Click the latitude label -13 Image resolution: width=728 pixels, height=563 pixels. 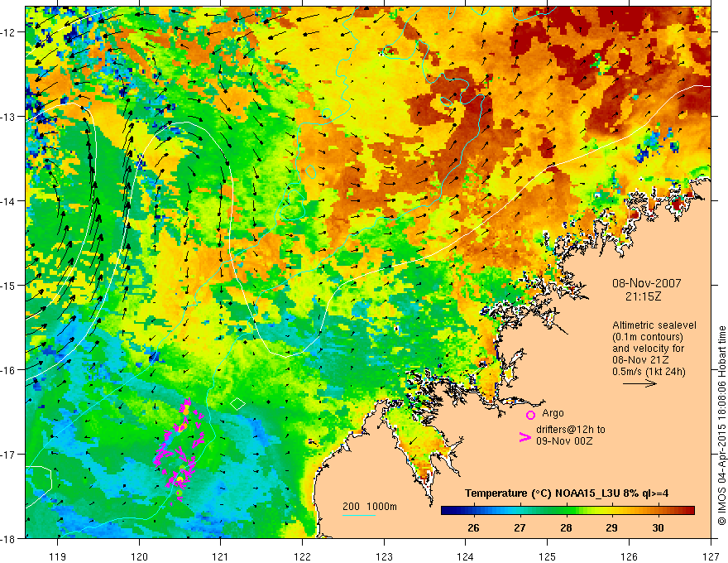tap(9, 117)
